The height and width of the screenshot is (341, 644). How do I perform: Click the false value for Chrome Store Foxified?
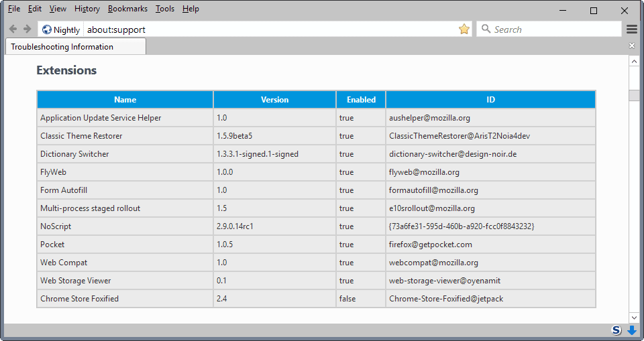tap(361, 298)
